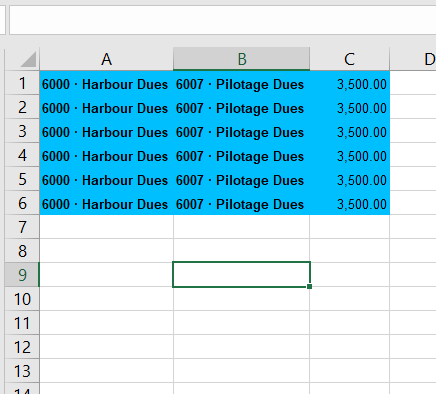Select row 4 header
The image size is (436, 394).
tap(22, 155)
